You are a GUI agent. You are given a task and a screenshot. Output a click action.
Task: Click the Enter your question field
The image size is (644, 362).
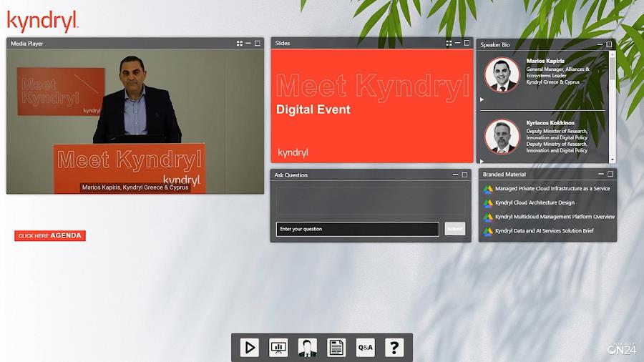pos(357,229)
